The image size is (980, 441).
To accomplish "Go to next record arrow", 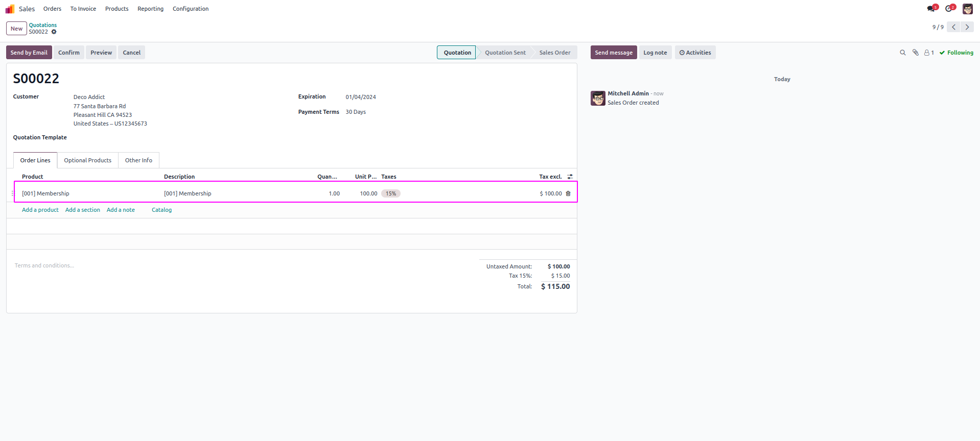I will (967, 27).
